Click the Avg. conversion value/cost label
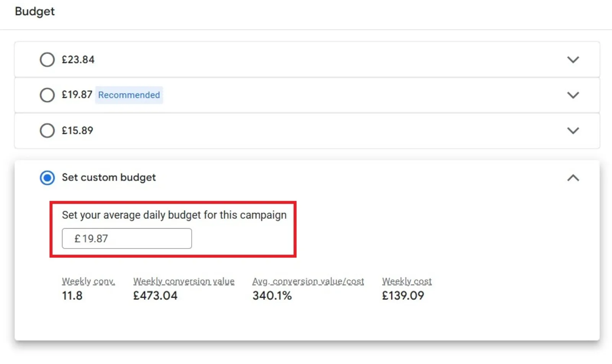 pos(308,281)
